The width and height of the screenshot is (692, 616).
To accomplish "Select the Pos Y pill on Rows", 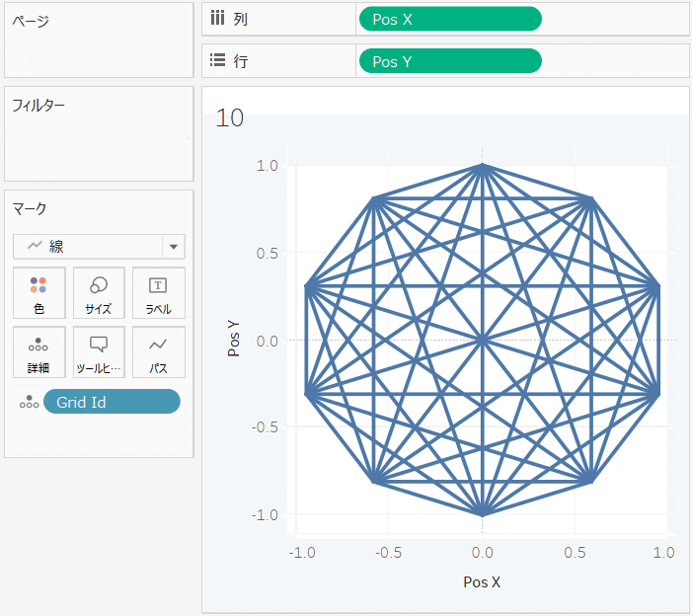I will click(x=450, y=61).
